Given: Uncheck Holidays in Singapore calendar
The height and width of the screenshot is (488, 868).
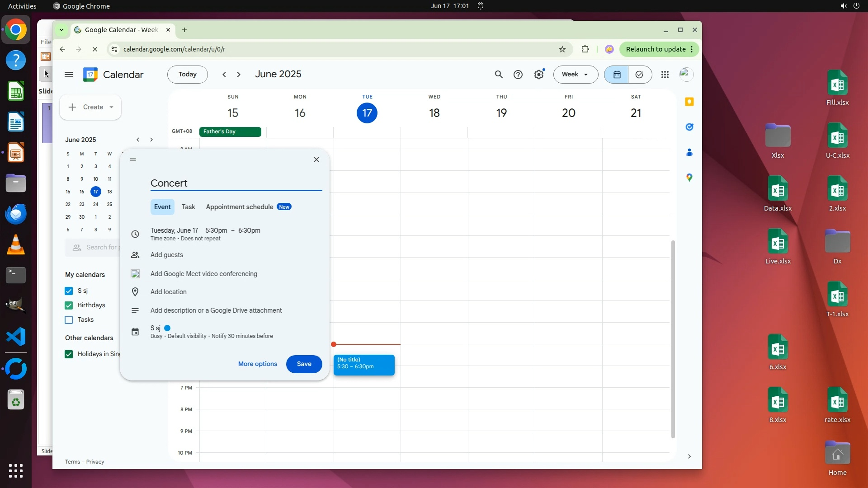Looking at the screenshot, I should 69,354.
